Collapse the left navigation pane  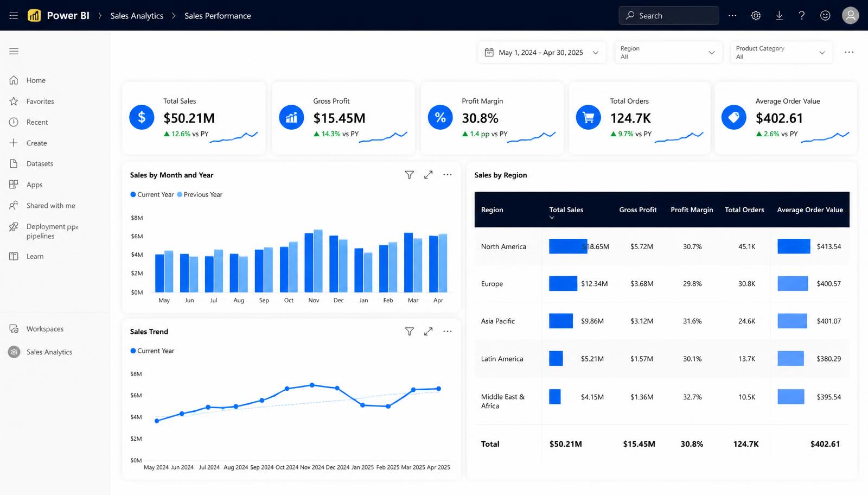click(14, 51)
